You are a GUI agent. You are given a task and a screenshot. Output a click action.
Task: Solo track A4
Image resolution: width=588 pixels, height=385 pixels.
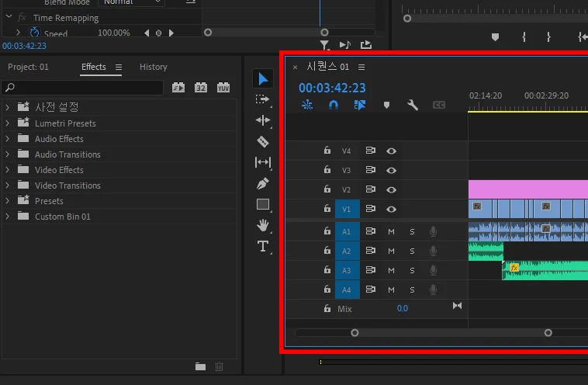tap(412, 290)
